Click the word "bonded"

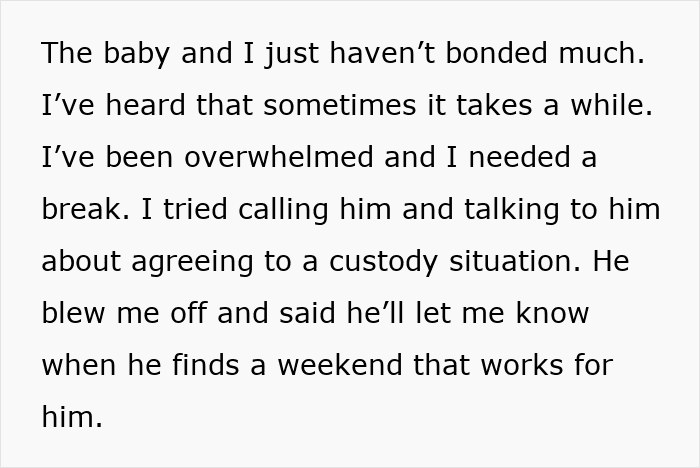pyautogui.click(x=496, y=53)
